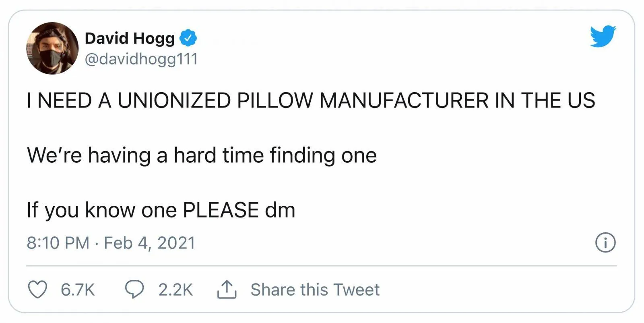644x323 pixels.
Task: Click the line If you know one PLEASE dm
Action: pyautogui.click(x=161, y=210)
